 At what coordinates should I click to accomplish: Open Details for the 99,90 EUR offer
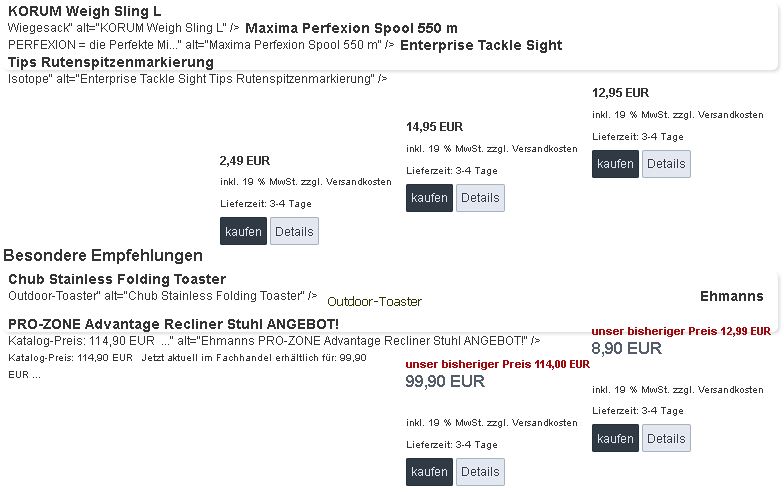(x=480, y=472)
